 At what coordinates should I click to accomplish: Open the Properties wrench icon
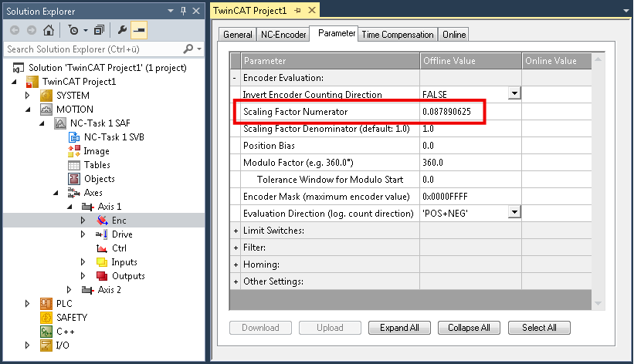pyautogui.click(x=122, y=30)
